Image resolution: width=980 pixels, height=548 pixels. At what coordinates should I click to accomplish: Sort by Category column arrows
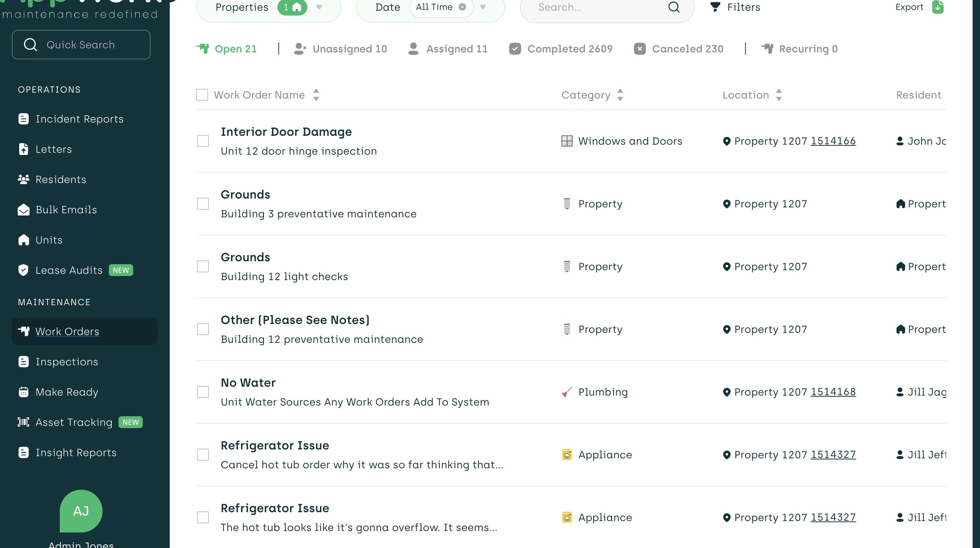pyautogui.click(x=620, y=95)
